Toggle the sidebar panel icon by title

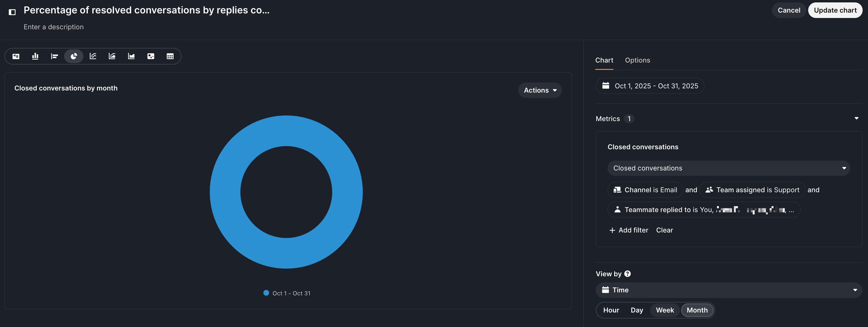tap(12, 12)
